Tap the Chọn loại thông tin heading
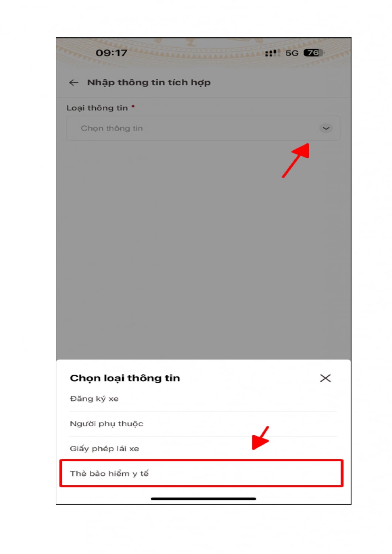The width and height of the screenshot is (392, 554). 125,378
